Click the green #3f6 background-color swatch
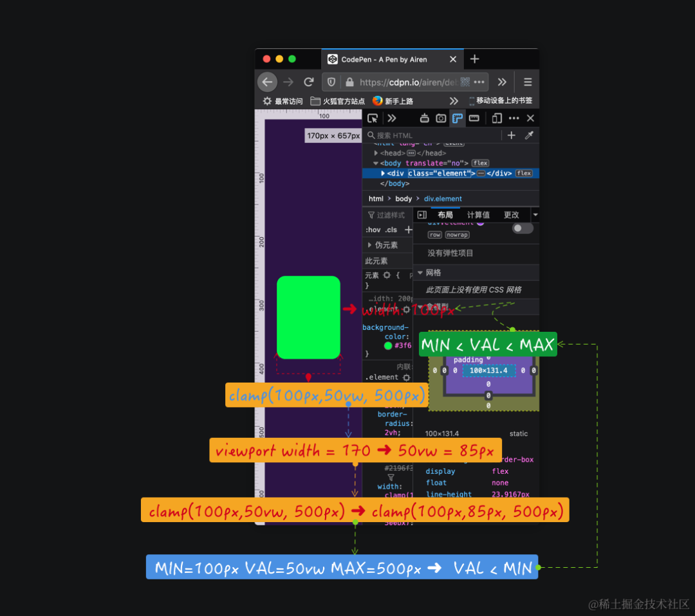695x616 pixels. [388, 346]
